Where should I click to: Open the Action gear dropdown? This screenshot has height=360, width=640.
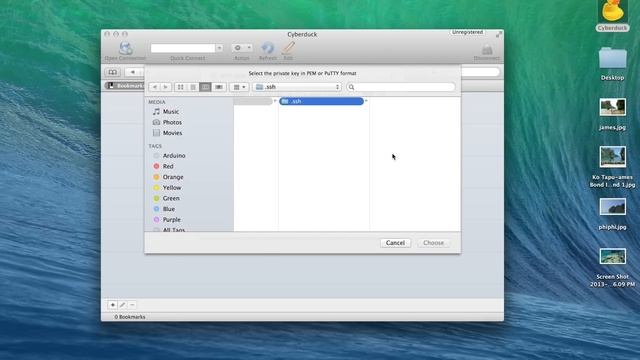coord(242,48)
